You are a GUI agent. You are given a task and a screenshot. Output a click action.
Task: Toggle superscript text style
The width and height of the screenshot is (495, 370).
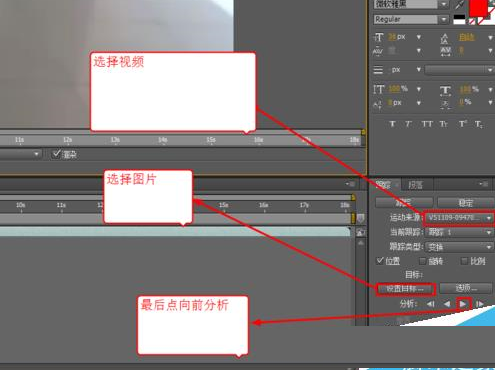coord(463,124)
